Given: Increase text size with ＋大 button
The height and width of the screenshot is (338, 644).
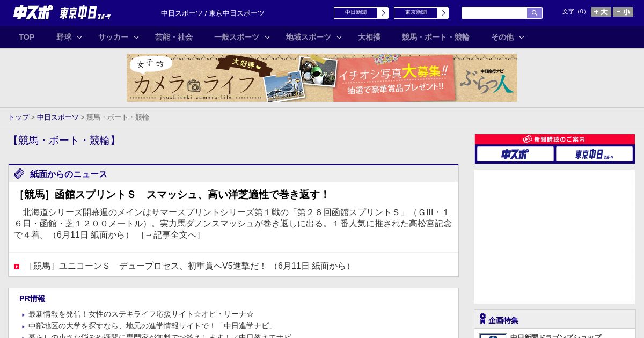Looking at the screenshot, I should [x=601, y=12].
